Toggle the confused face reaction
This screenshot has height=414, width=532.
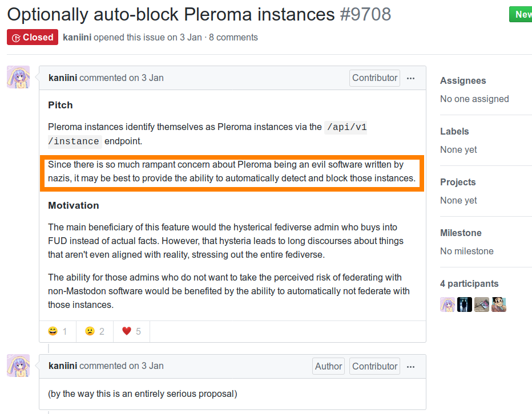point(95,331)
